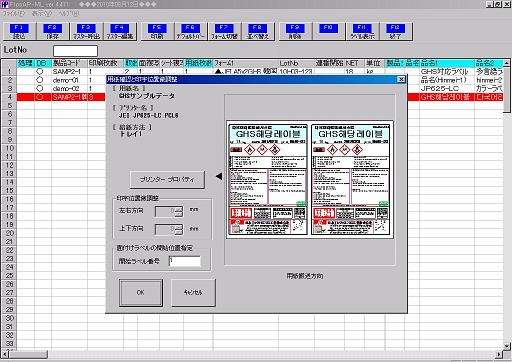Open the File menu

coord(13,14)
